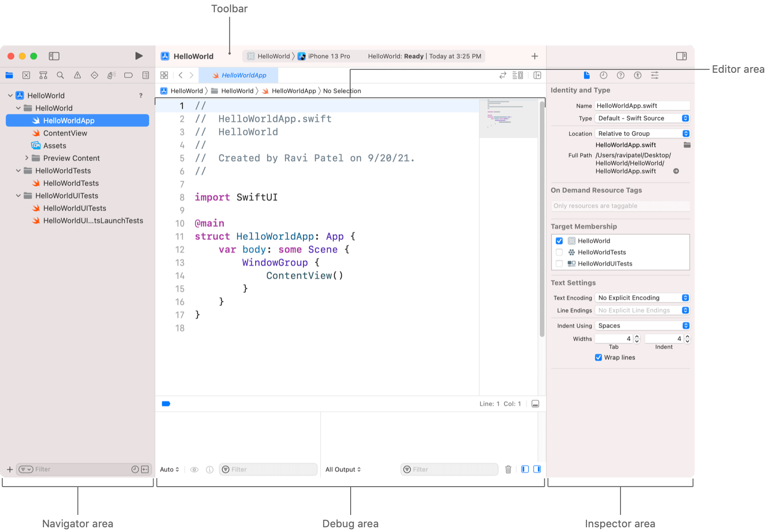
Task: Open the editor options lines icon
Action: pos(518,75)
